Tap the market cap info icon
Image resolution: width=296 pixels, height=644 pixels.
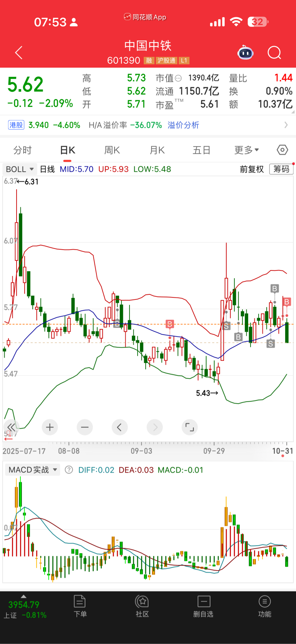pos(178,78)
